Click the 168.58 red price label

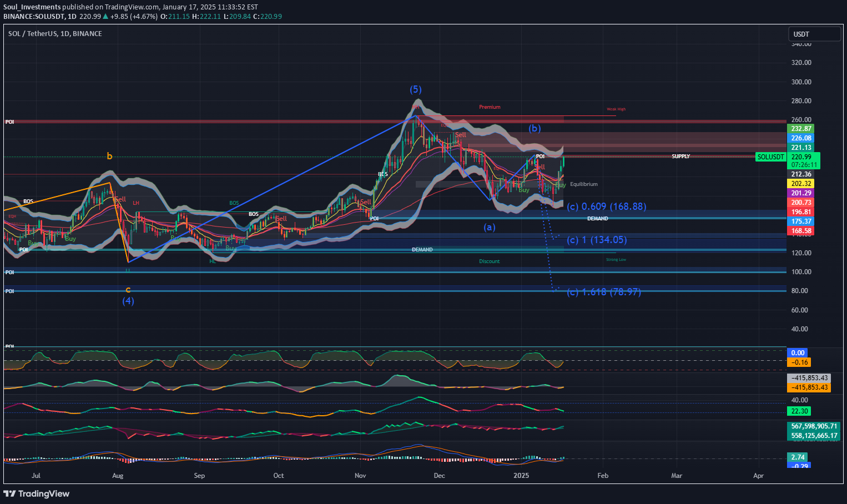[x=801, y=231]
